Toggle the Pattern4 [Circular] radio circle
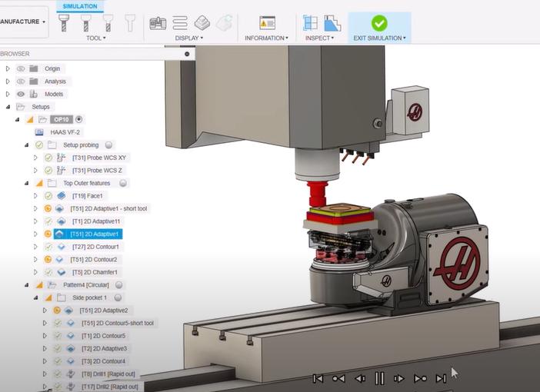The width and height of the screenshot is (540, 392). 118,285
